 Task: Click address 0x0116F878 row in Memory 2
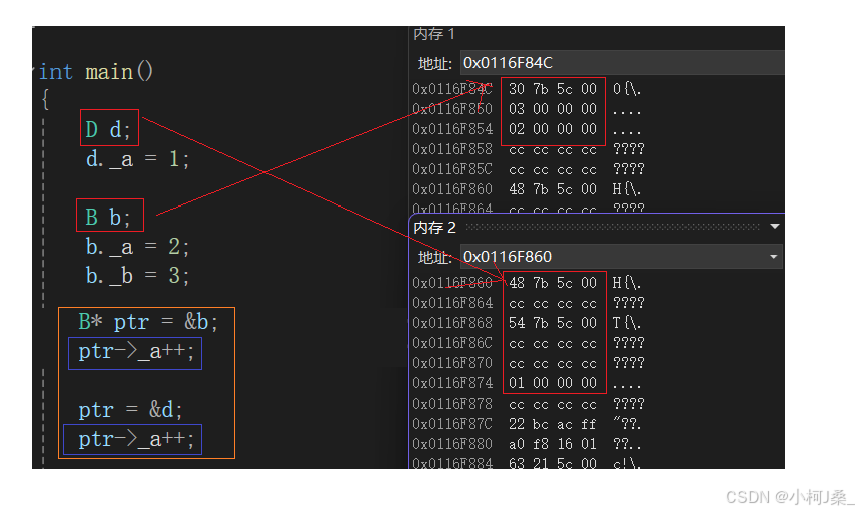pyautogui.click(x=529, y=404)
